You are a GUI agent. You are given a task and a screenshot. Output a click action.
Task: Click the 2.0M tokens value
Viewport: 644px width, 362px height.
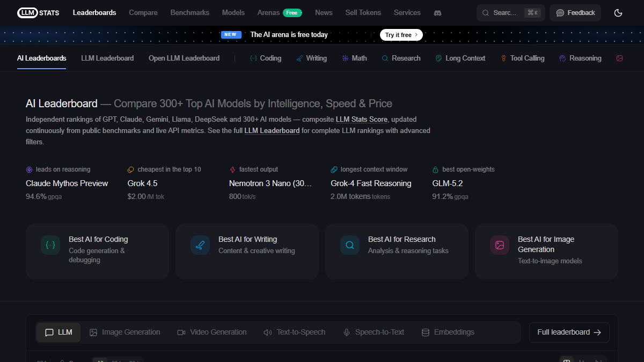click(360, 197)
